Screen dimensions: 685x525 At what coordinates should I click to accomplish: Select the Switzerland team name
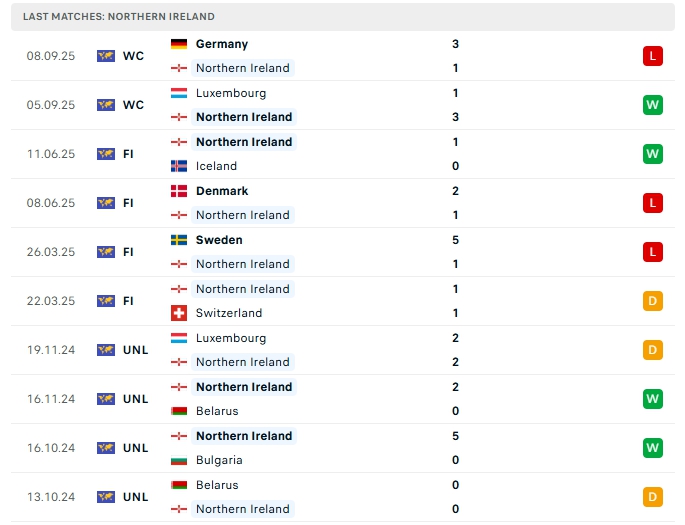[x=230, y=313]
